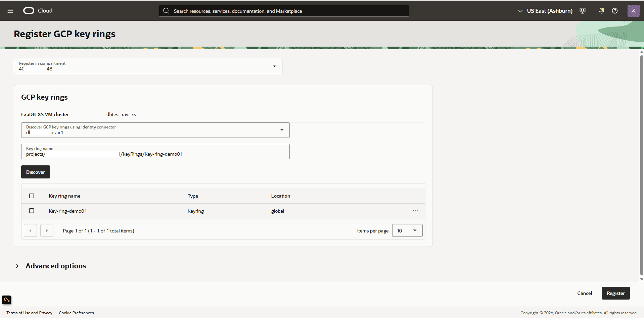Open actions menu for Key-ring-demo01 row

click(x=415, y=211)
